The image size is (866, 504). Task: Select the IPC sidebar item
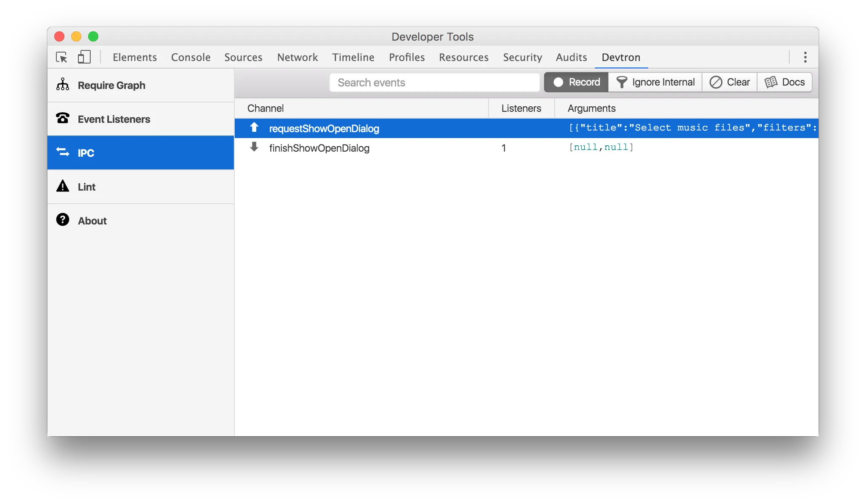86,153
